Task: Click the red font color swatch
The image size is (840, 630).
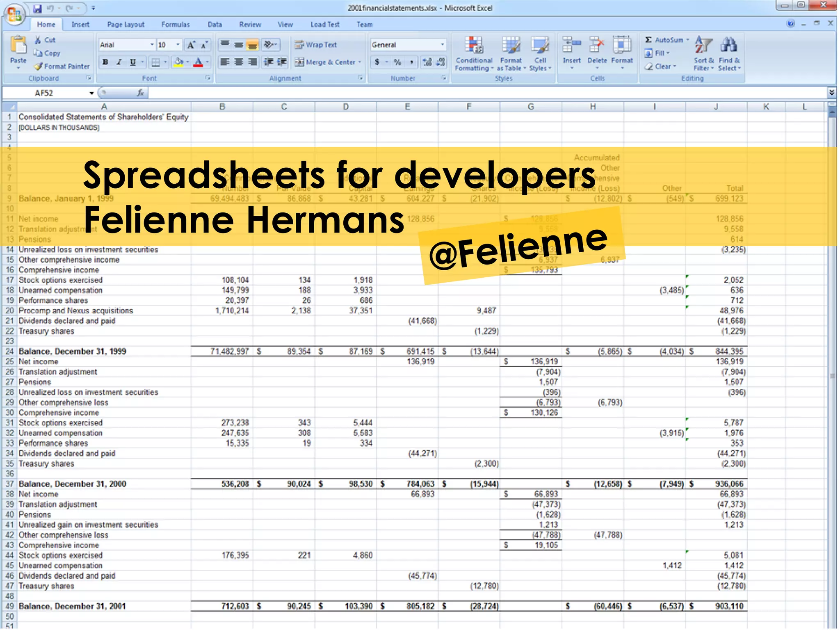Action: click(198, 62)
